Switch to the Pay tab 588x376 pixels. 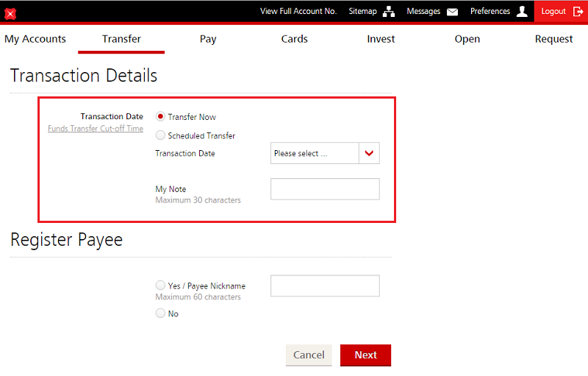[x=208, y=39]
